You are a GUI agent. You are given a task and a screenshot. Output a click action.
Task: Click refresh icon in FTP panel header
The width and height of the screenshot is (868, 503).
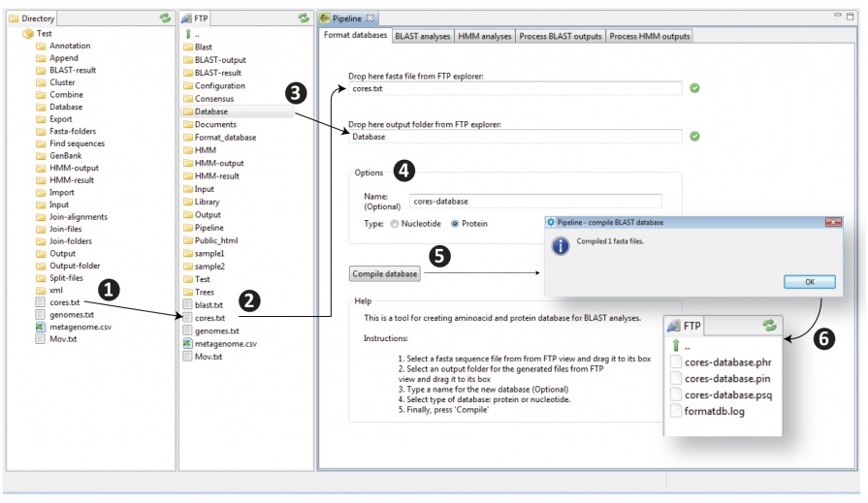coord(303,18)
